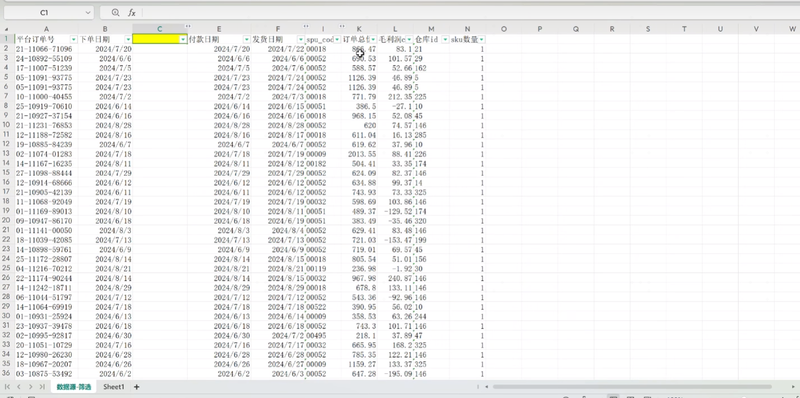Go to next sheet tab arrow
Screen dimensions: 800x398
[31, 387]
